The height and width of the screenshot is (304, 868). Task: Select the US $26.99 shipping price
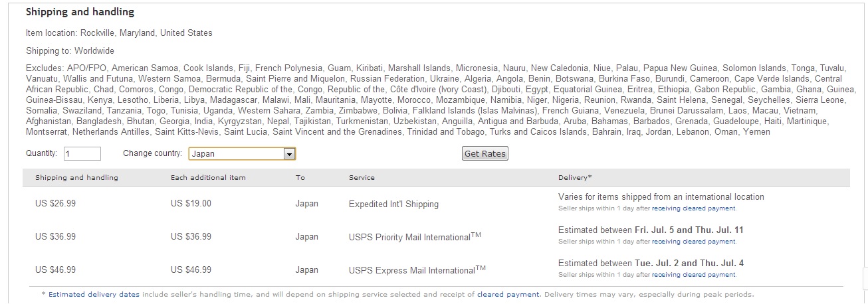55,204
